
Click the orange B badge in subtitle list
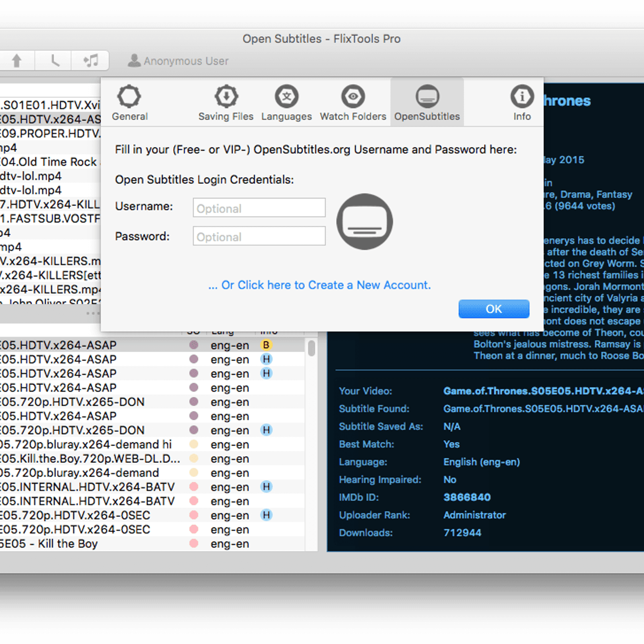[266, 345]
